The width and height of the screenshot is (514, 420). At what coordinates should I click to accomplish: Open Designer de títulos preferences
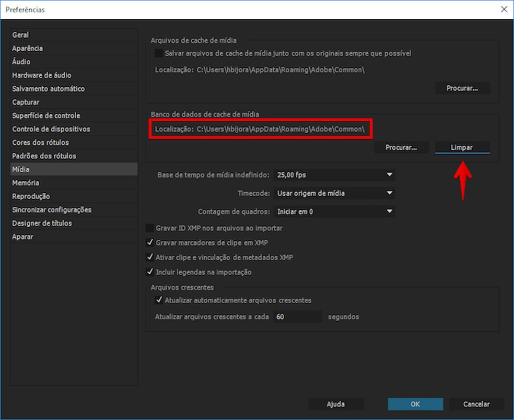tap(74, 223)
